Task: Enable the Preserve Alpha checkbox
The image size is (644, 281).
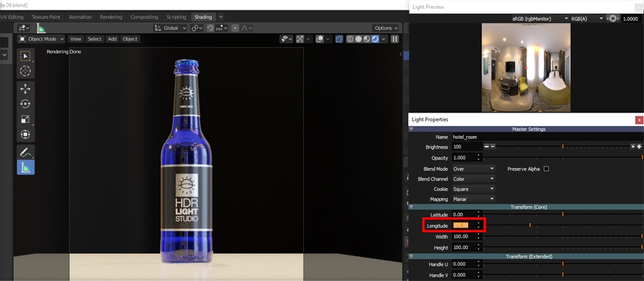Action: [x=546, y=169]
